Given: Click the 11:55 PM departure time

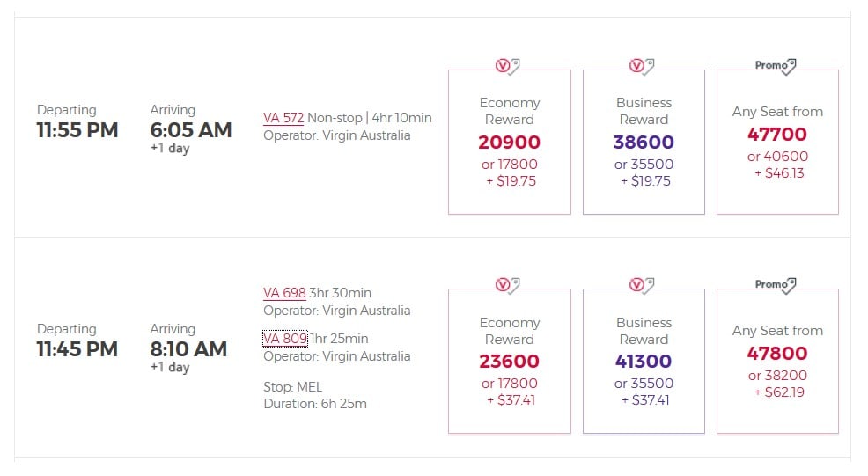Looking at the screenshot, I should pos(77,130).
